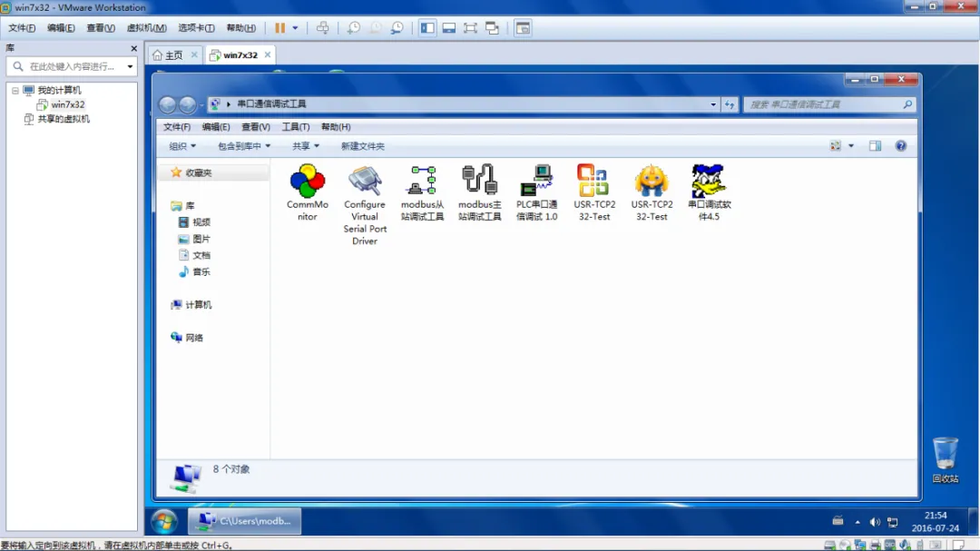Select USR-TCP232-Test with the orange mascot icon

point(652,192)
